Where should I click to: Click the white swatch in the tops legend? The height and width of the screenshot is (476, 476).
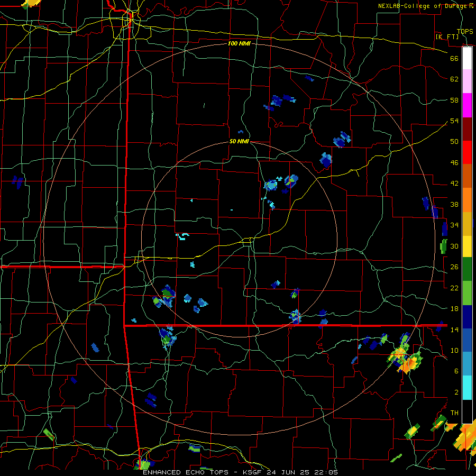[x=467, y=58]
